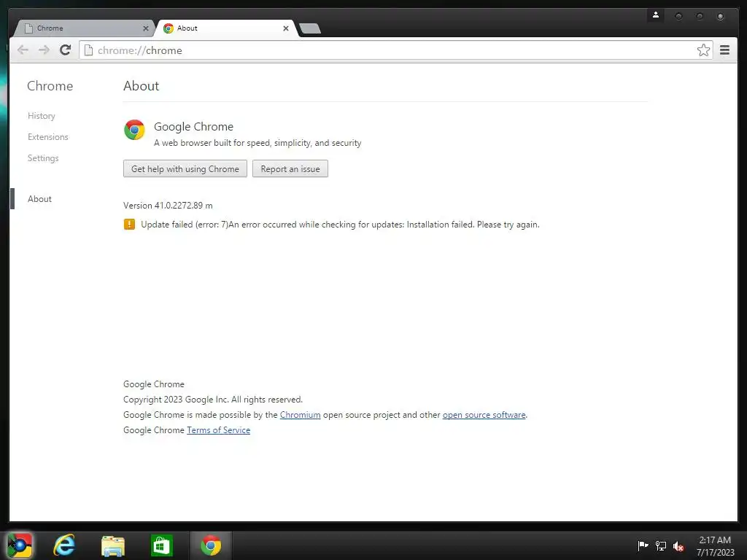Screen dimensions: 747x560
Task: Click the muted volume icon in tray
Action: [678, 546]
